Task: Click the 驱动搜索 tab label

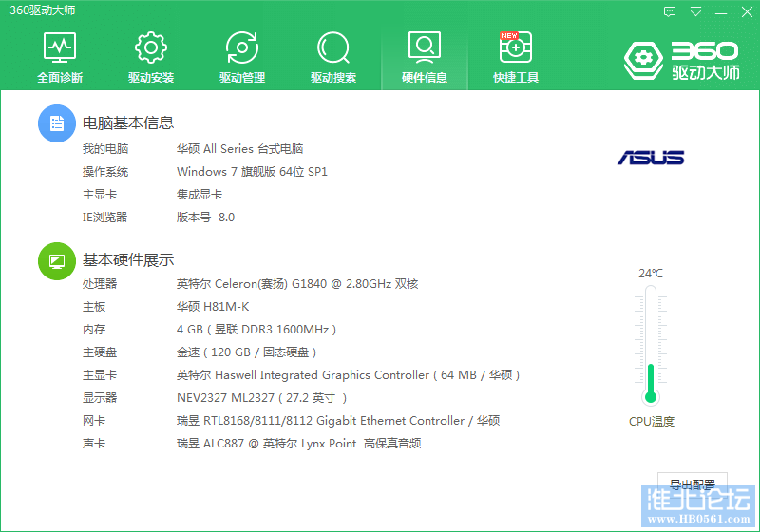Action: (x=333, y=78)
